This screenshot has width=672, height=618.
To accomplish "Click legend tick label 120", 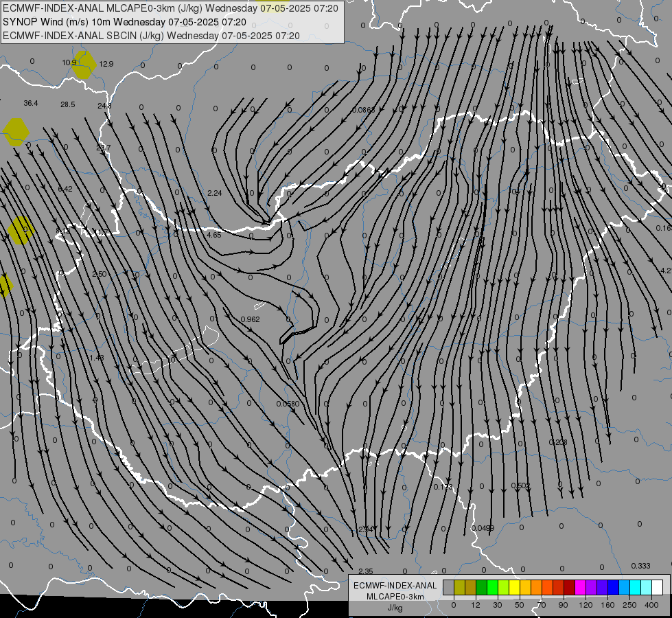I will click(586, 605).
